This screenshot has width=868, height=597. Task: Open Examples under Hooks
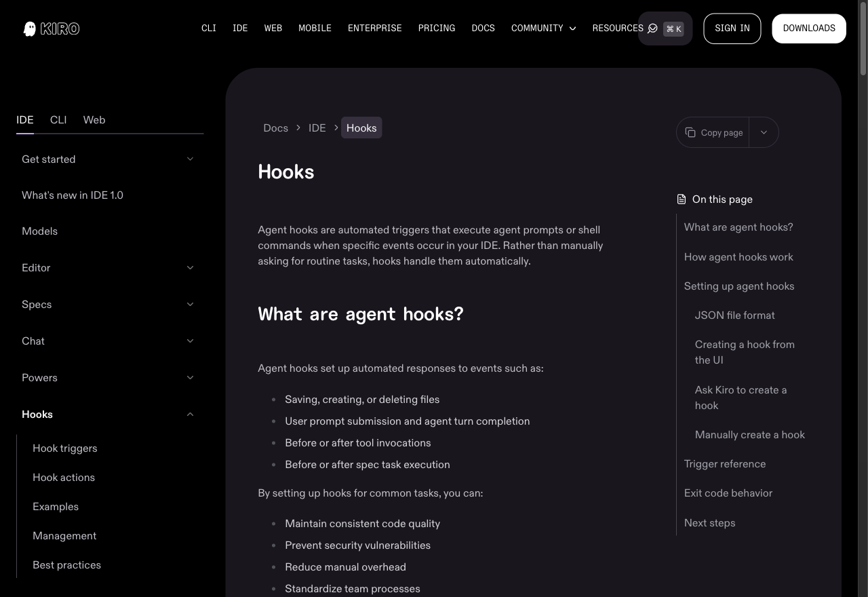(56, 507)
